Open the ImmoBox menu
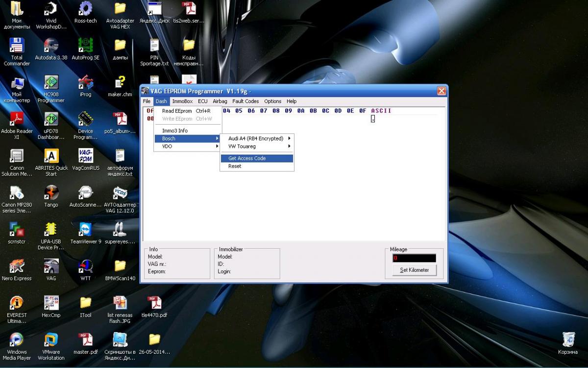Viewport: 588px width, 368px height. tap(182, 101)
